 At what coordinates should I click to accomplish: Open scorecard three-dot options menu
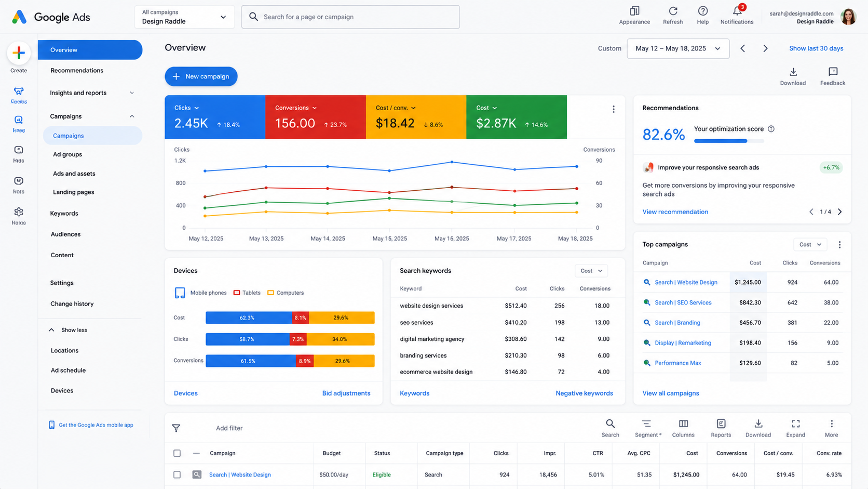(x=614, y=109)
